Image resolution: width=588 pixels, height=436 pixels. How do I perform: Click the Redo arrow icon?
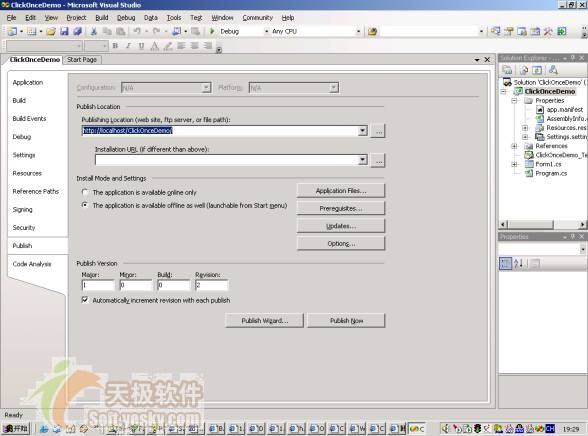click(156, 31)
